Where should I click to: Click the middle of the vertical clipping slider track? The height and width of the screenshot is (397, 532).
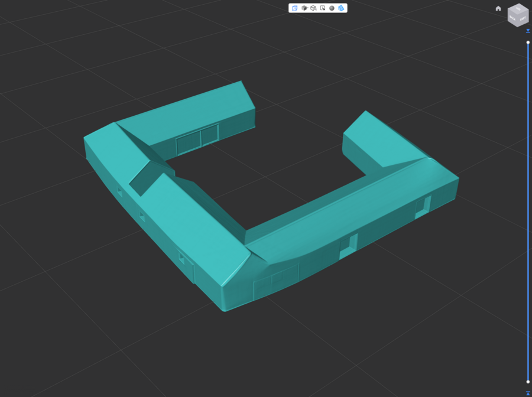pos(528,212)
